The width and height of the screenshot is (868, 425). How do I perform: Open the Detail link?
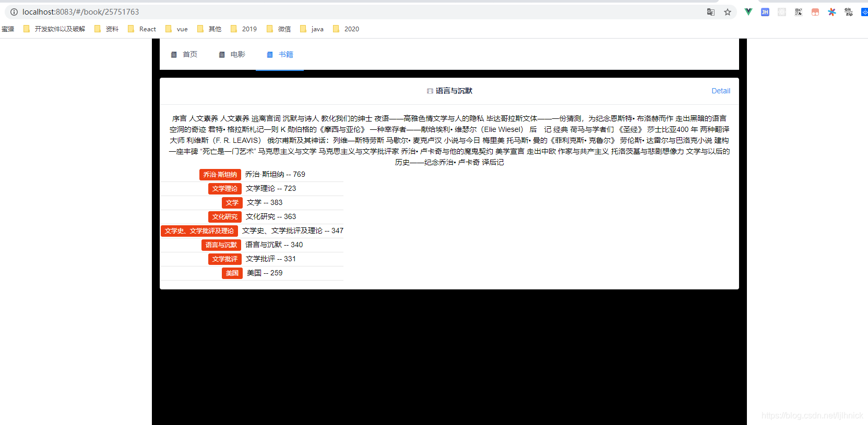point(721,91)
